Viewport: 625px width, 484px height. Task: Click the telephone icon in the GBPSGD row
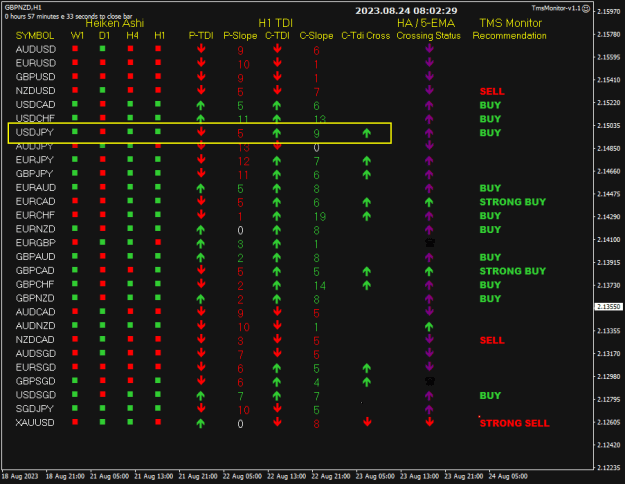430,381
